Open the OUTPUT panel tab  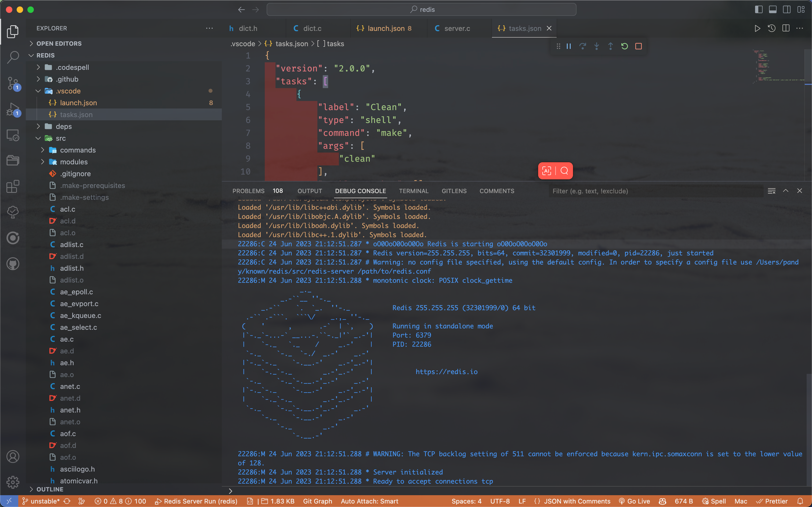(x=310, y=191)
